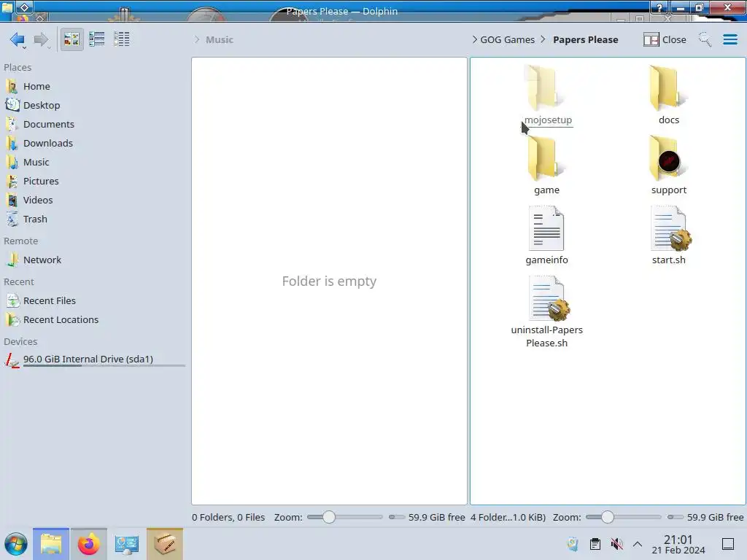This screenshot has height=560, width=747.
Task: Open the search magnifier tool
Action: tap(705, 39)
